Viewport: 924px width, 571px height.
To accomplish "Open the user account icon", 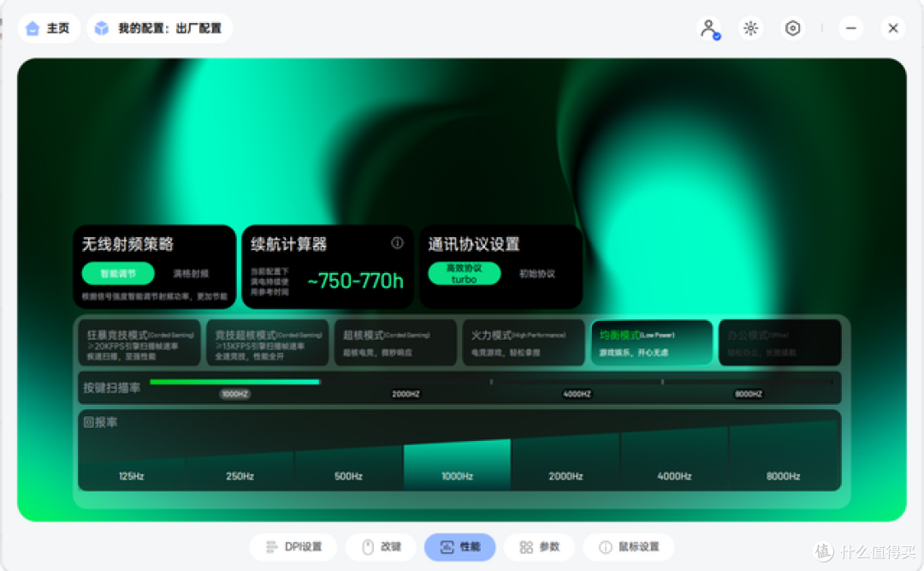I will pyautogui.click(x=709, y=28).
